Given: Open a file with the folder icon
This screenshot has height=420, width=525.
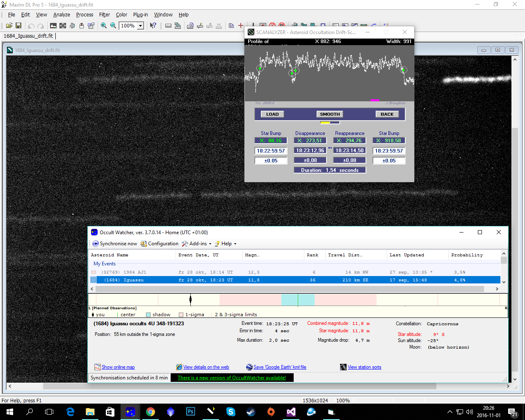Looking at the screenshot, I should click(9, 25).
